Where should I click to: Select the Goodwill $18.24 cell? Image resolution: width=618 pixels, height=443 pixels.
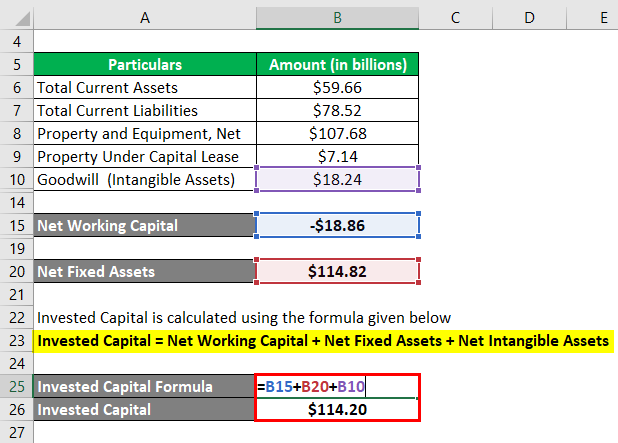tap(337, 179)
